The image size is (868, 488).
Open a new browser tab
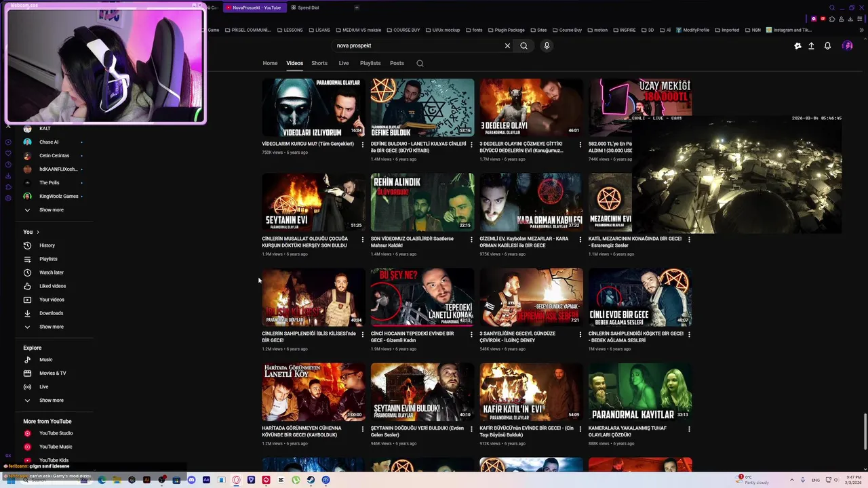coord(357,7)
